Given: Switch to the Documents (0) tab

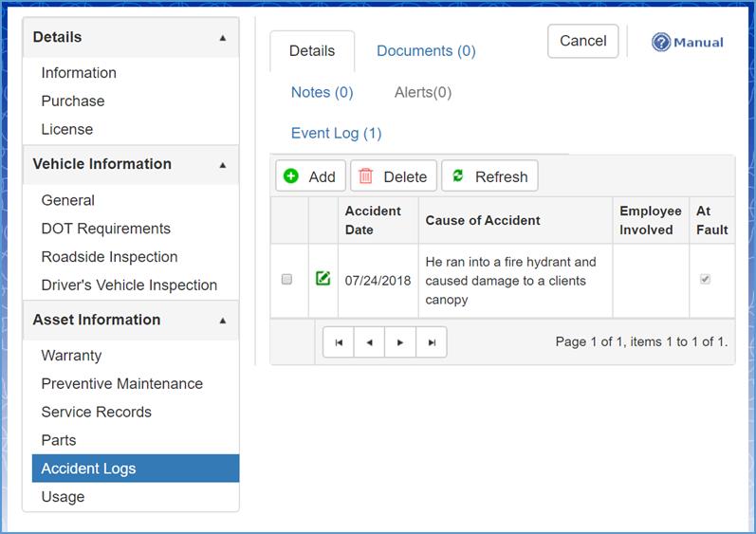Looking at the screenshot, I should pyautogui.click(x=426, y=51).
